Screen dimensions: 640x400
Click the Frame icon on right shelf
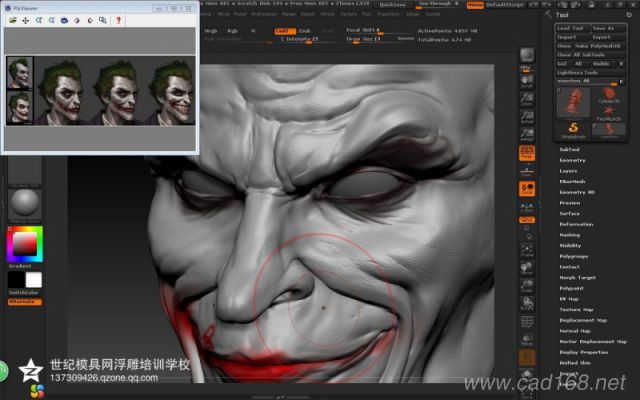tap(527, 250)
